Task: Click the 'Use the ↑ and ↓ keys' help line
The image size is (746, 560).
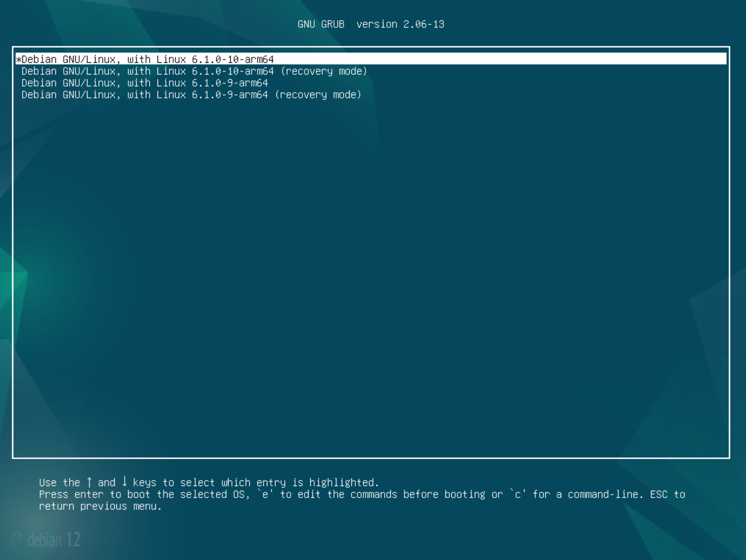Action: click(x=209, y=482)
